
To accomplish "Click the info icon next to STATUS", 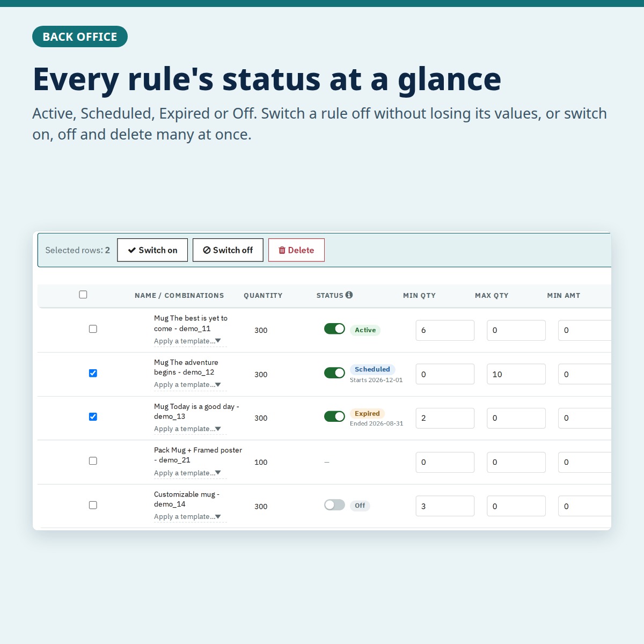I will 349,295.
